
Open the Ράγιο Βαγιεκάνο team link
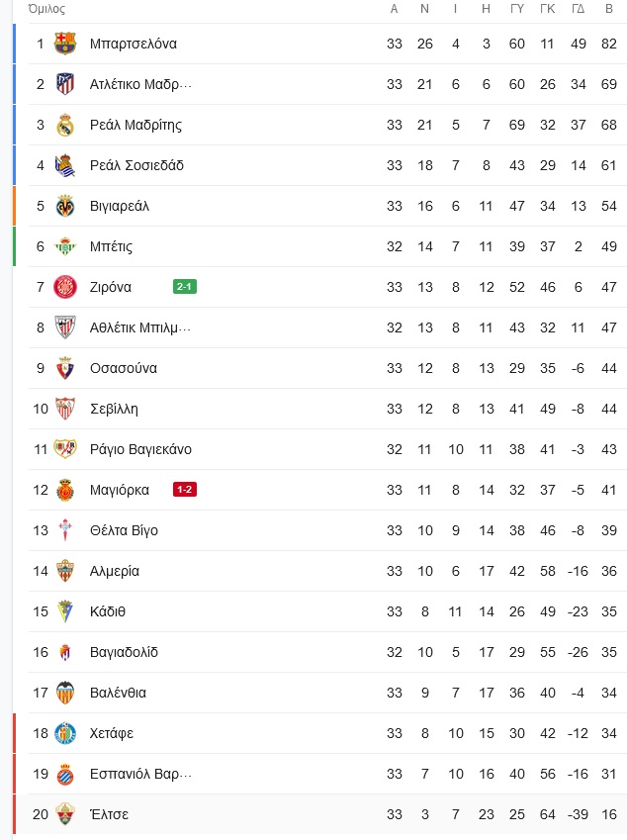[140, 449]
